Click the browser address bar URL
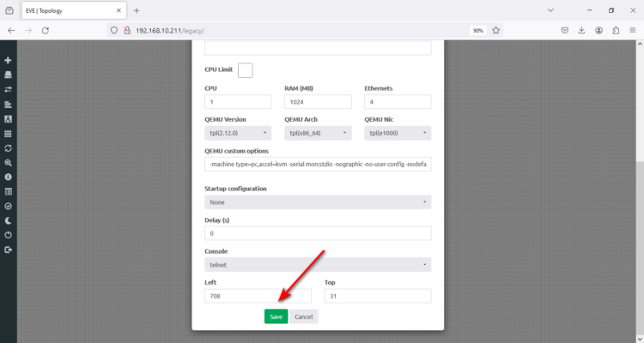The image size is (644, 343). (x=170, y=30)
